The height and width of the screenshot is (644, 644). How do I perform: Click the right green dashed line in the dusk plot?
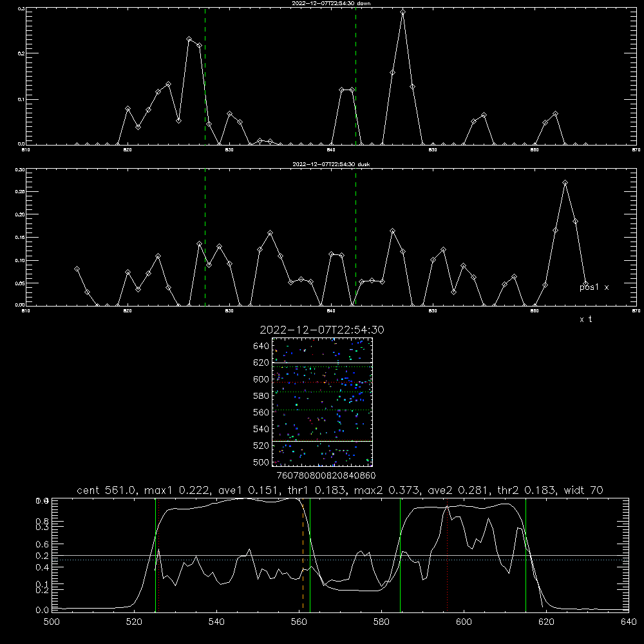click(355, 237)
